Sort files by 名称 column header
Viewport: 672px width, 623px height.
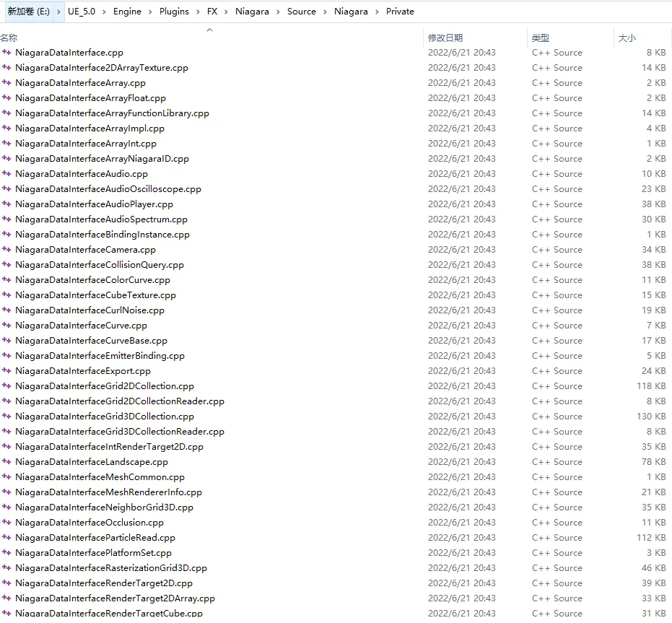(x=9, y=38)
